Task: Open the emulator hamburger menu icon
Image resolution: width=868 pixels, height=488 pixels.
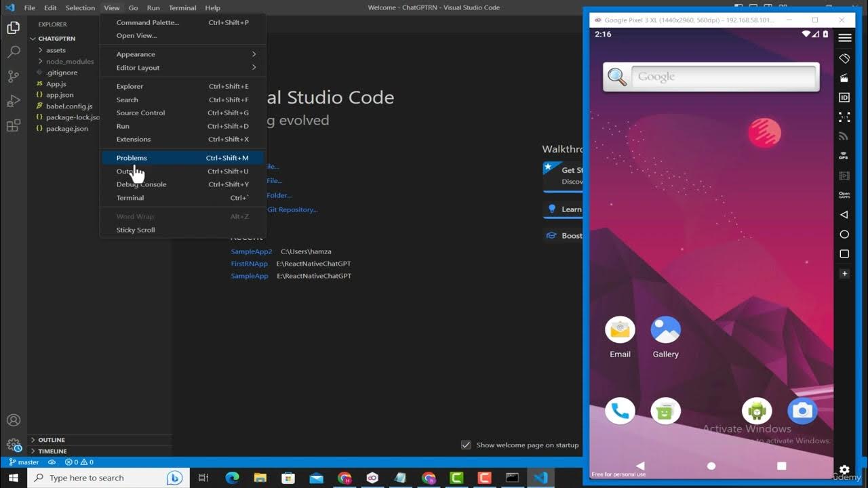Action: tap(844, 38)
